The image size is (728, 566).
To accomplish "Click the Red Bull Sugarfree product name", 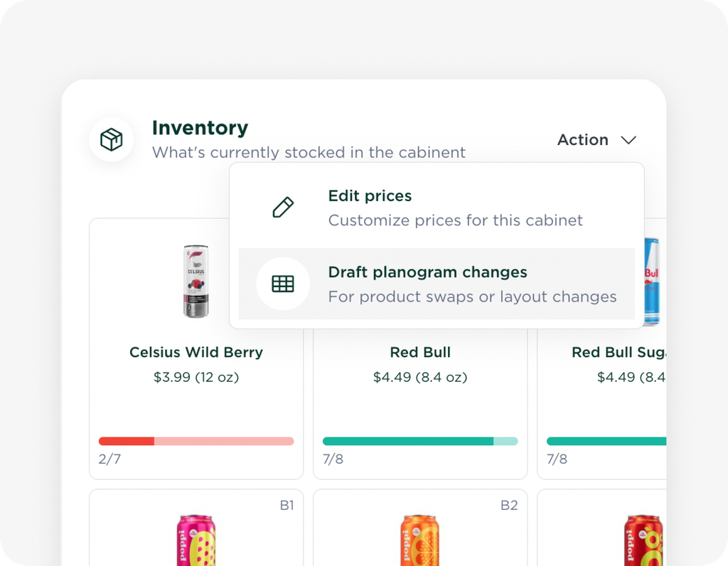I will click(x=619, y=352).
